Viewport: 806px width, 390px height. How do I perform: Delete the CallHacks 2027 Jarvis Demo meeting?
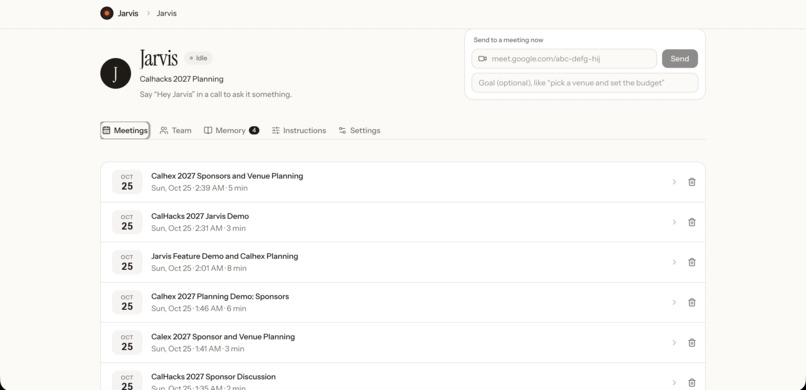coord(692,222)
